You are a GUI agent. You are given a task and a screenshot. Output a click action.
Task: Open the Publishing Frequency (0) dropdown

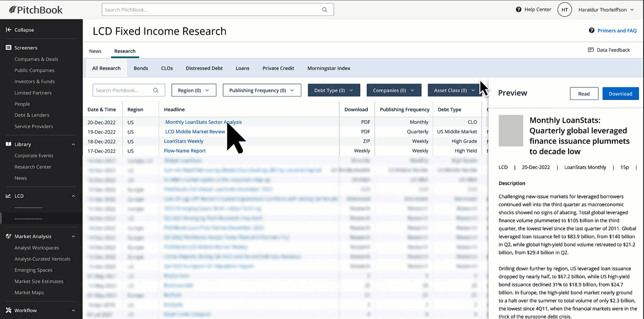coord(262,90)
